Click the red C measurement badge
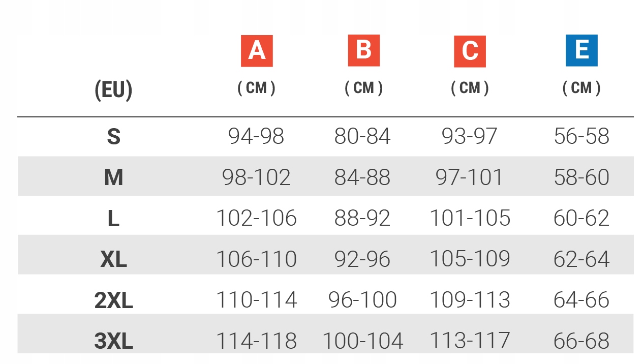644x364 pixels. 470,51
